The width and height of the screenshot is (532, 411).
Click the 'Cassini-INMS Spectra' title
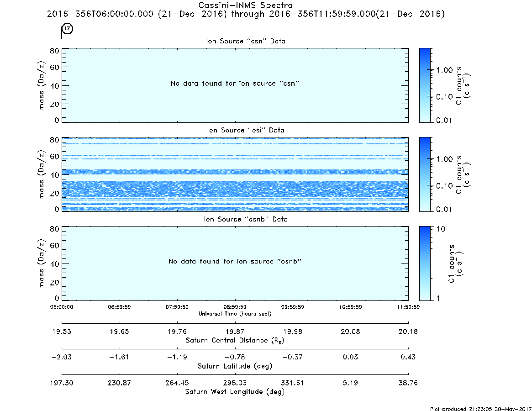click(245, 5)
